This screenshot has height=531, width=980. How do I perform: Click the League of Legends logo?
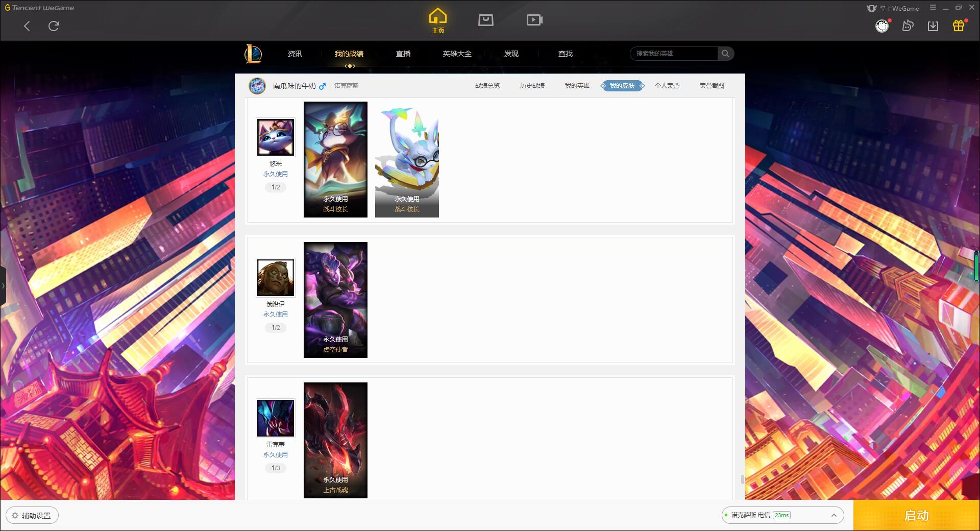pos(253,54)
